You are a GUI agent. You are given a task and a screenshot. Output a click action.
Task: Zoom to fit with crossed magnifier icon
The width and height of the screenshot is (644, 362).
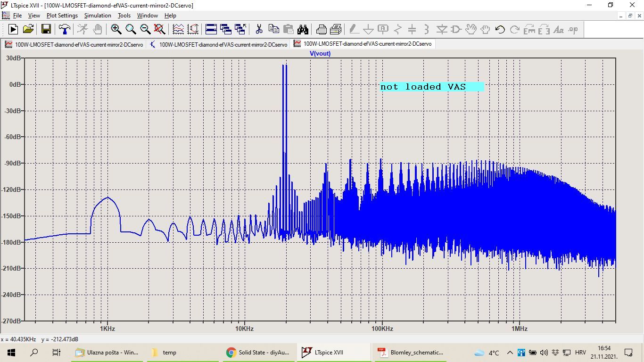[x=160, y=29]
